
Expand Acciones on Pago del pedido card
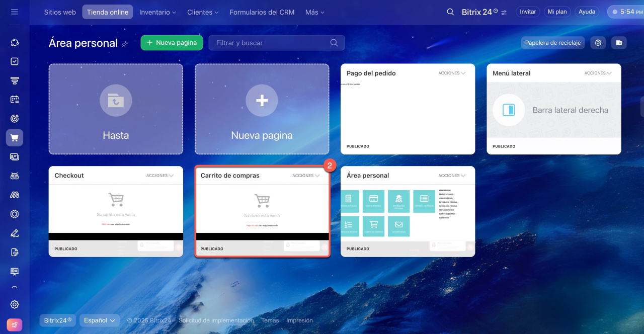pyautogui.click(x=452, y=73)
